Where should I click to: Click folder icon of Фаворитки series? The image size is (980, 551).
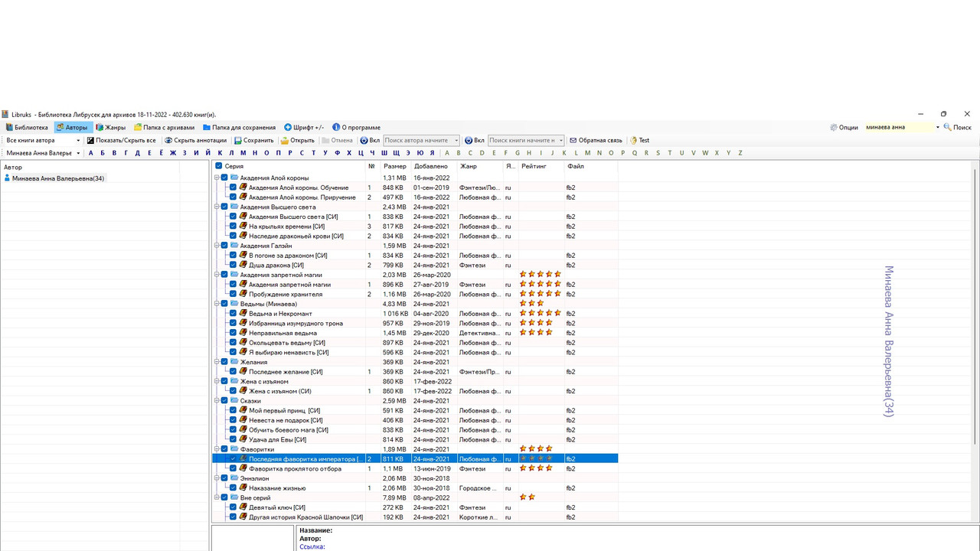click(x=234, y=449)
